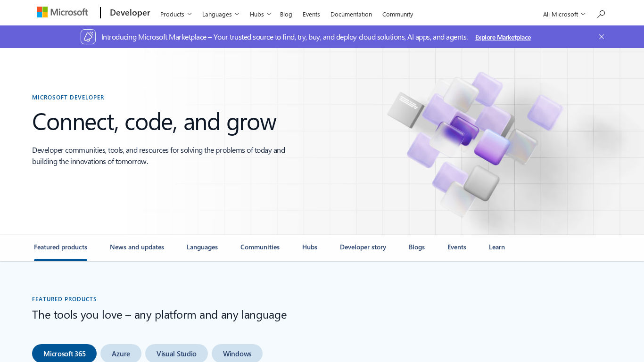644x362 pixels.
Task: Select the Windows product pill
Action: pyautogui.click(x=237, y=354)
